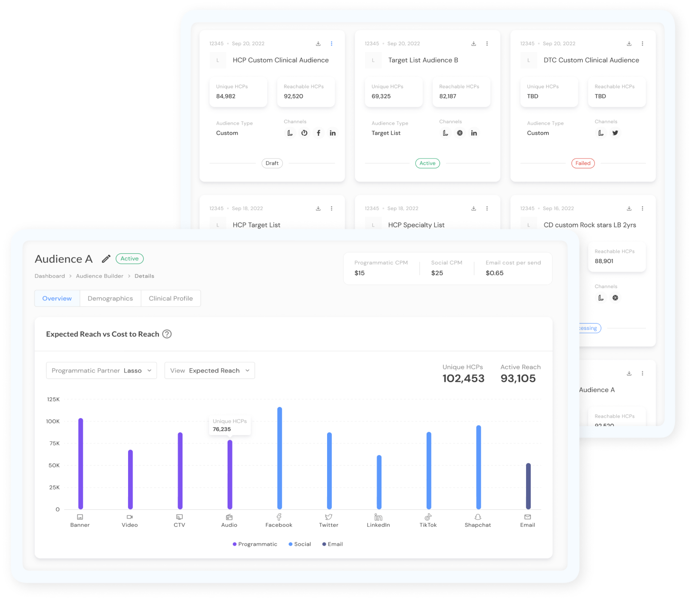Open the HCP Custom Clinical Audience card title

[x=280, y=60]
